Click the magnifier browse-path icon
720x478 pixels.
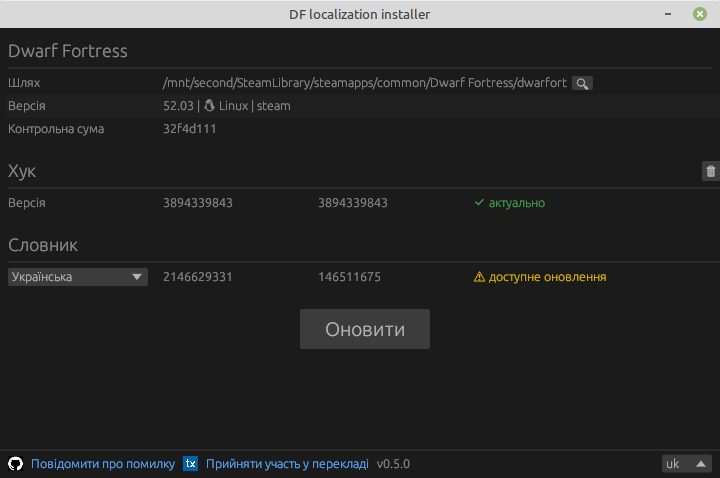(x=582, y=84)
